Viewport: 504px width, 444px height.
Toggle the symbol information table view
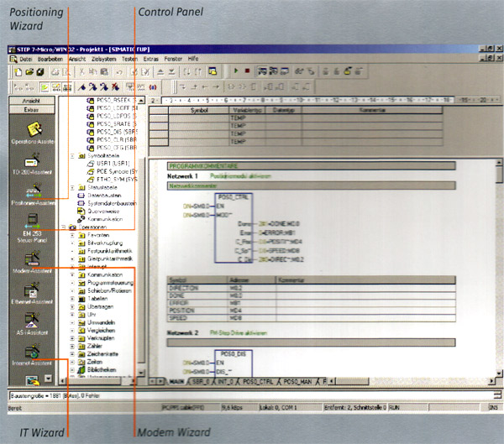[x=67, y=87]
